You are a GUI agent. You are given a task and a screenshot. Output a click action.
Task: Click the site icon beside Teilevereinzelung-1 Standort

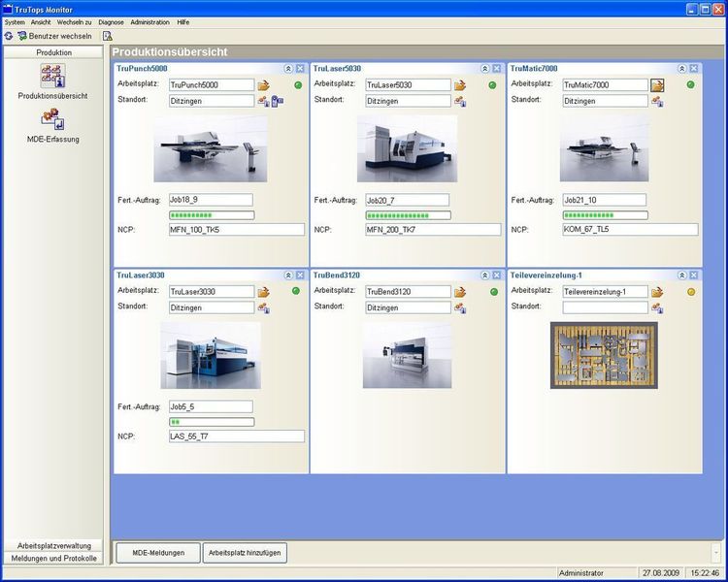click(657, 308)
